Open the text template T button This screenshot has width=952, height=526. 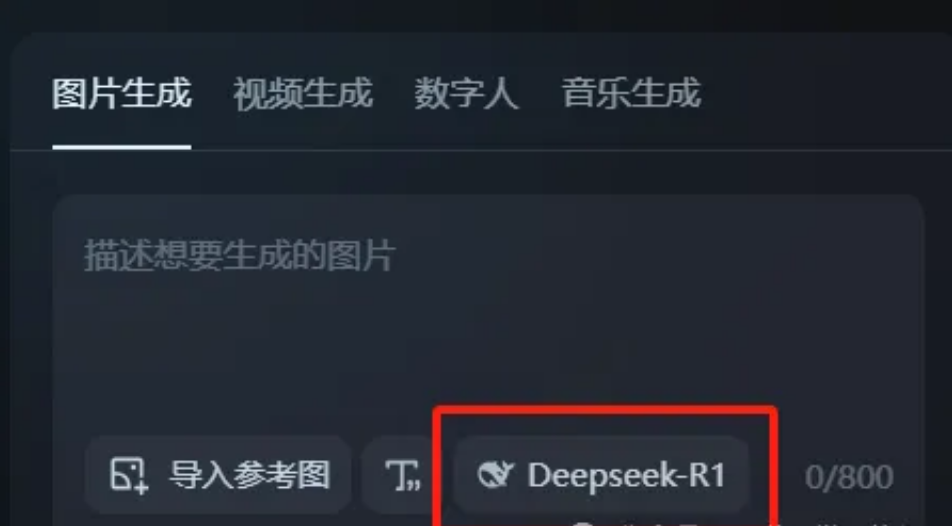[403, 475]
